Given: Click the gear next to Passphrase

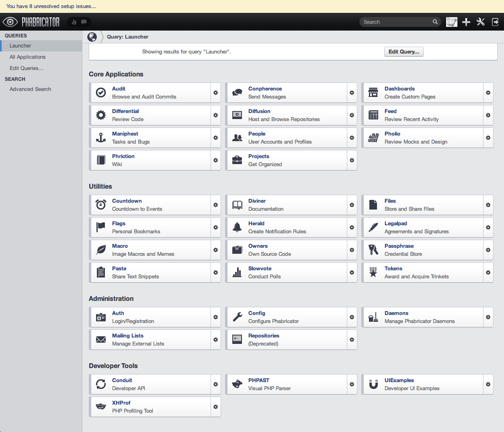Looking at the screenshot, I should 488,250.
